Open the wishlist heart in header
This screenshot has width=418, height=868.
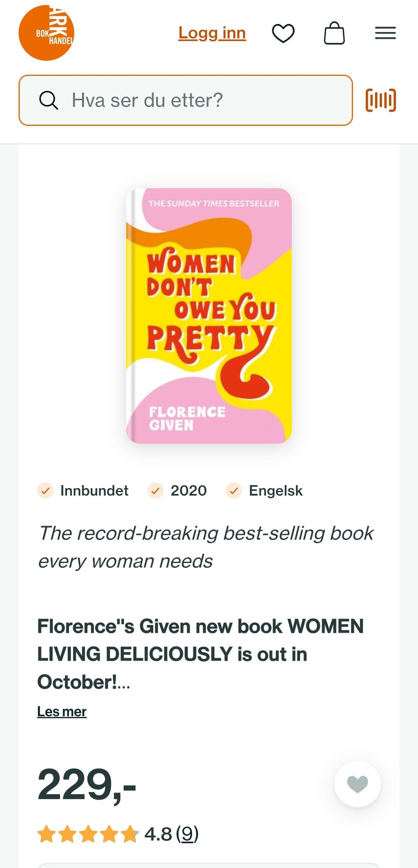(x=283, y=33)
